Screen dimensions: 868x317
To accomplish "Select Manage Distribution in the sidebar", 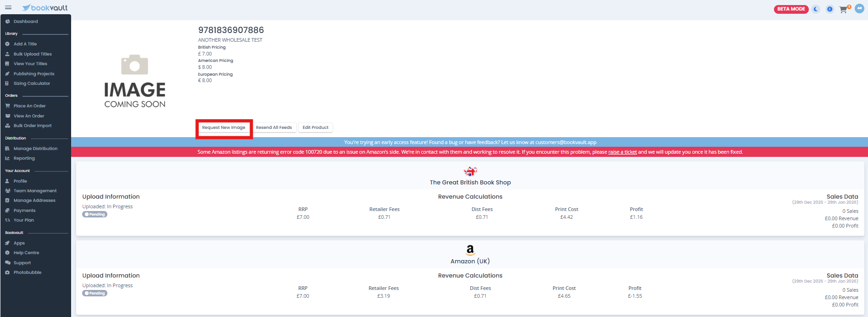I will click(35, 149).
